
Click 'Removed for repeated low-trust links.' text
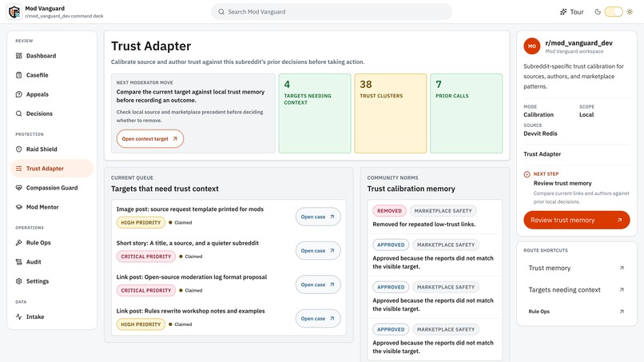pyautogui.click(x=423, y=225)
